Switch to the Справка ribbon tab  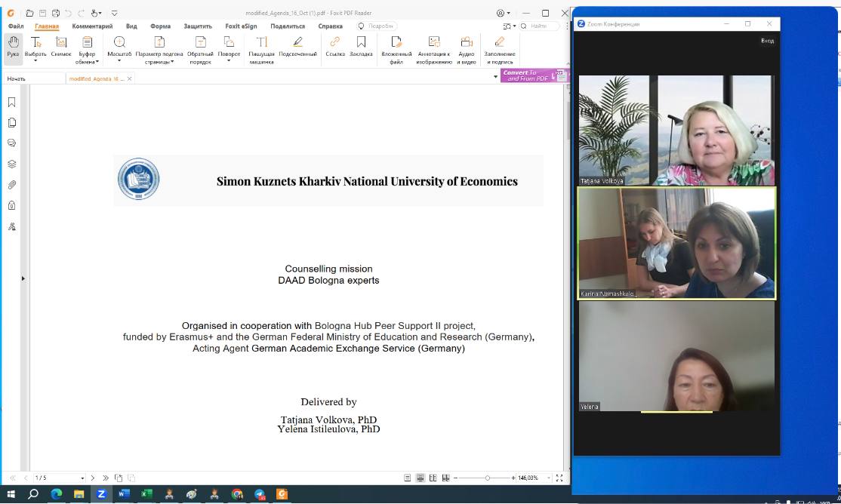pyautogui.click(x=330, y=26)
